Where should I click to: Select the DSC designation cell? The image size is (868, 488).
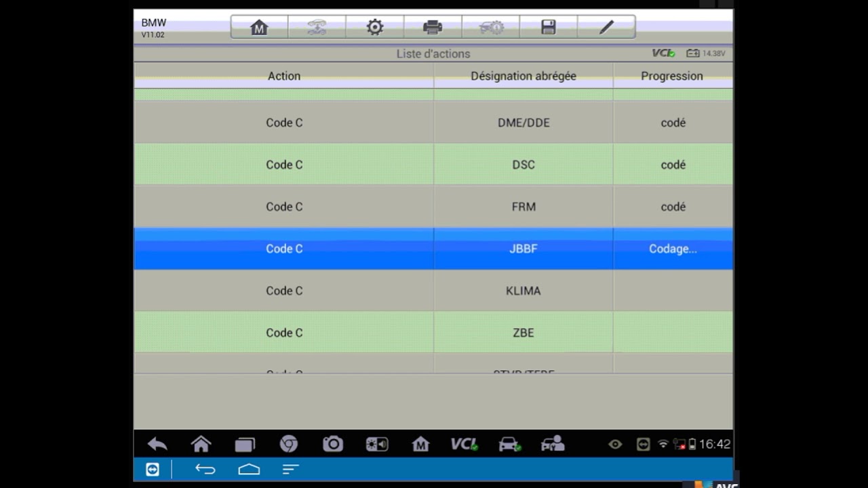coord(524,165)
